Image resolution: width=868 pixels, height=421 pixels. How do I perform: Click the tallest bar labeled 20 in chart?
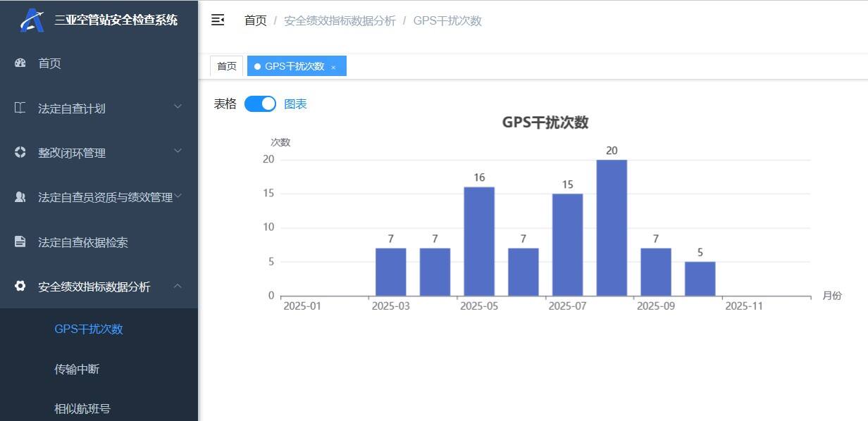tap(611, 225)
